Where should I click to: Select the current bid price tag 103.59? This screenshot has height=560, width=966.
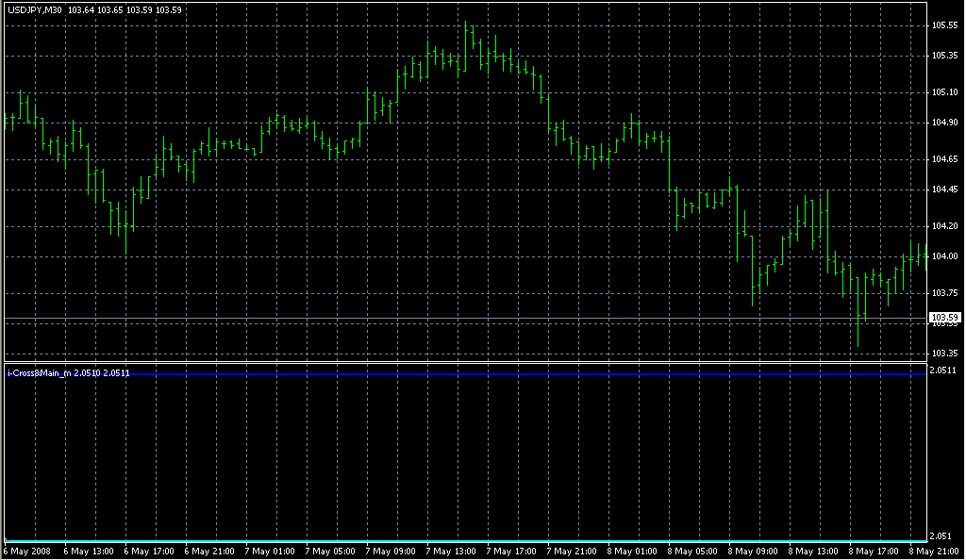coord(944,318)
